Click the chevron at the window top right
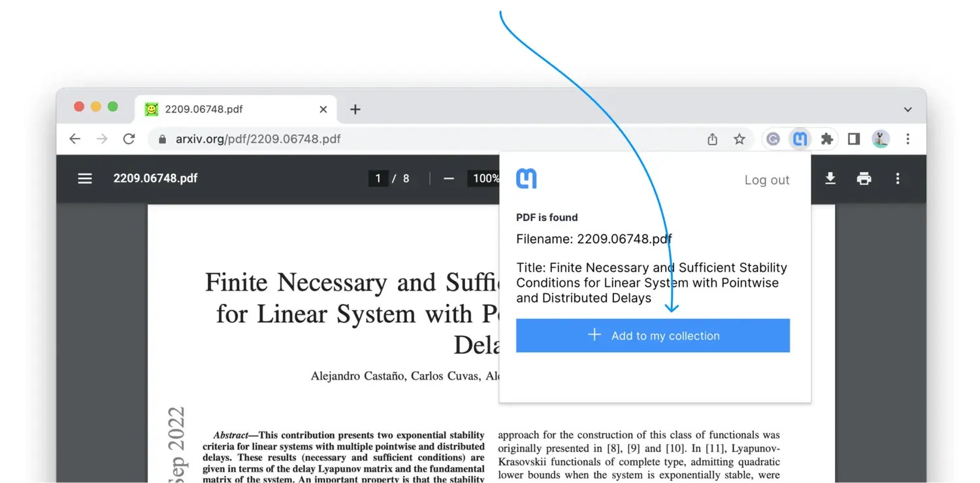The image size is (980, 483). [907, 109]
